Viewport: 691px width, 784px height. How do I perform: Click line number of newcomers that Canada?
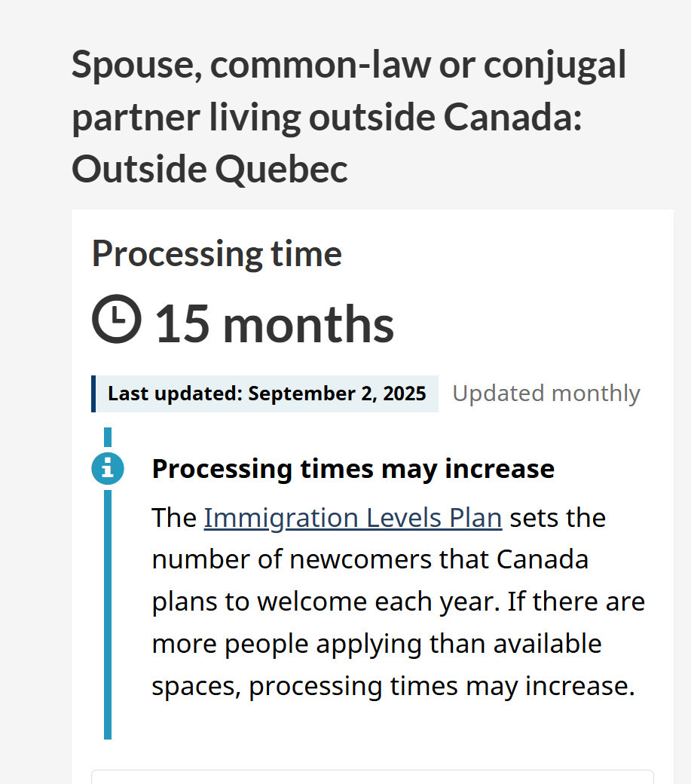click(370, 559)
